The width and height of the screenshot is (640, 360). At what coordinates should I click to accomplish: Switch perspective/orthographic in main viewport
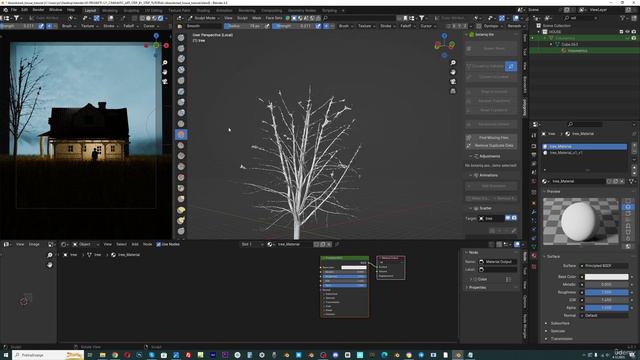(453, 91)
